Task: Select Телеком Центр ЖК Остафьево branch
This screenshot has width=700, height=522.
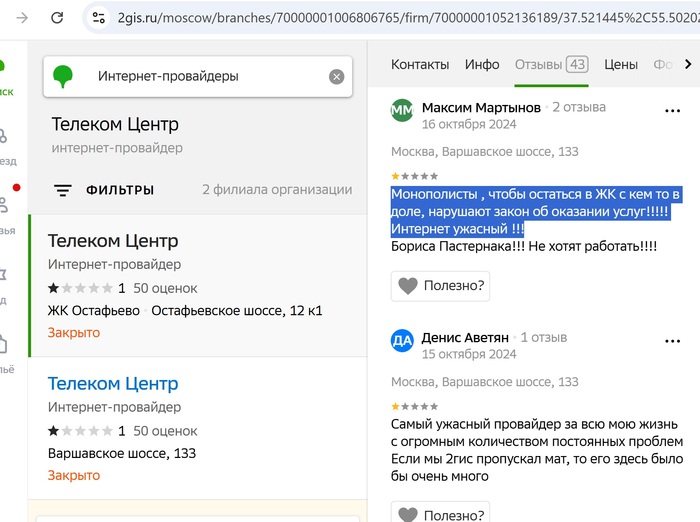Action: click(113, 241)
